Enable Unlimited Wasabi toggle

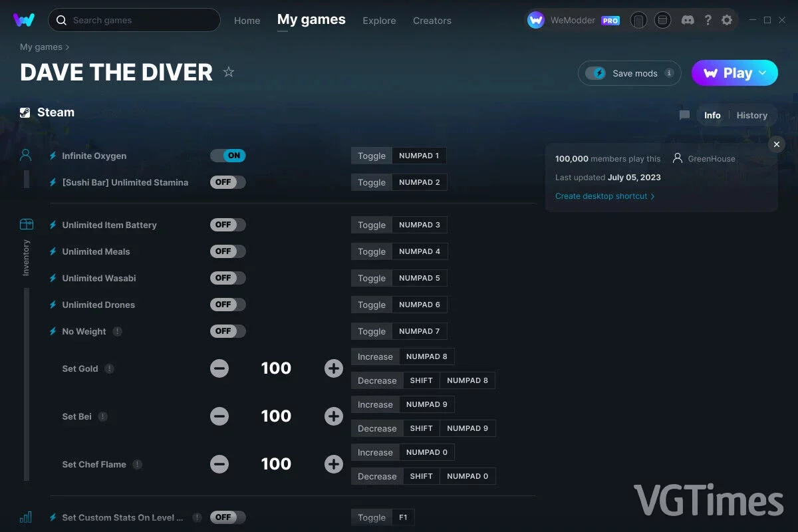tap(228, 278)
